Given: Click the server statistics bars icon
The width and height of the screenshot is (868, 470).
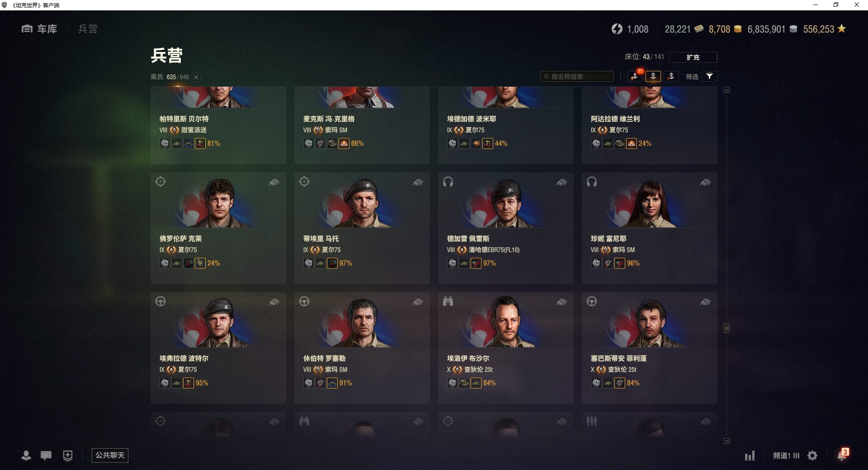Looking at the screenshot, I should 750,456.
